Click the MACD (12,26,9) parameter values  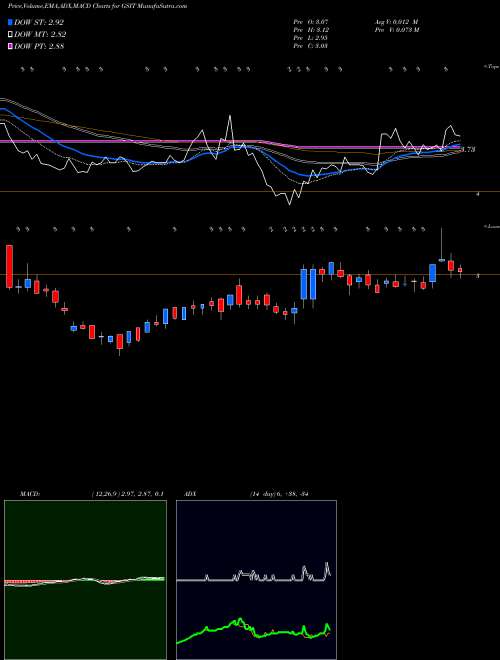[x=127, y=494]
